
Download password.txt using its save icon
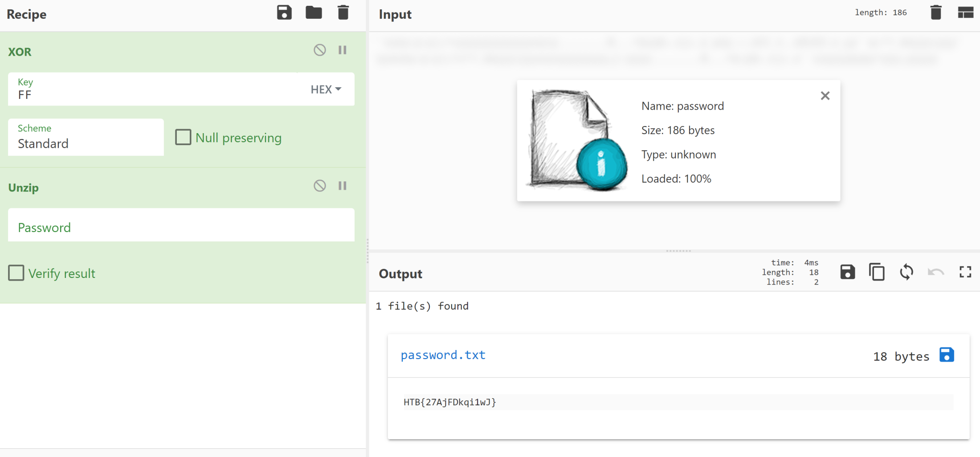click(x=947, y=355)
